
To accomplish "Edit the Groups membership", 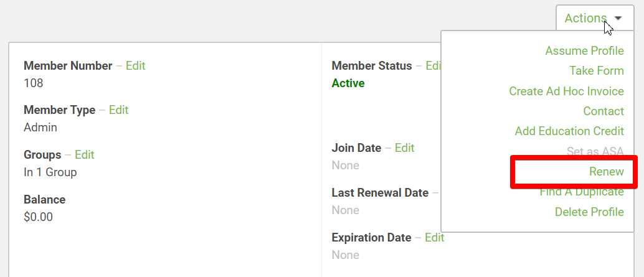I will (x=85, y=155).
